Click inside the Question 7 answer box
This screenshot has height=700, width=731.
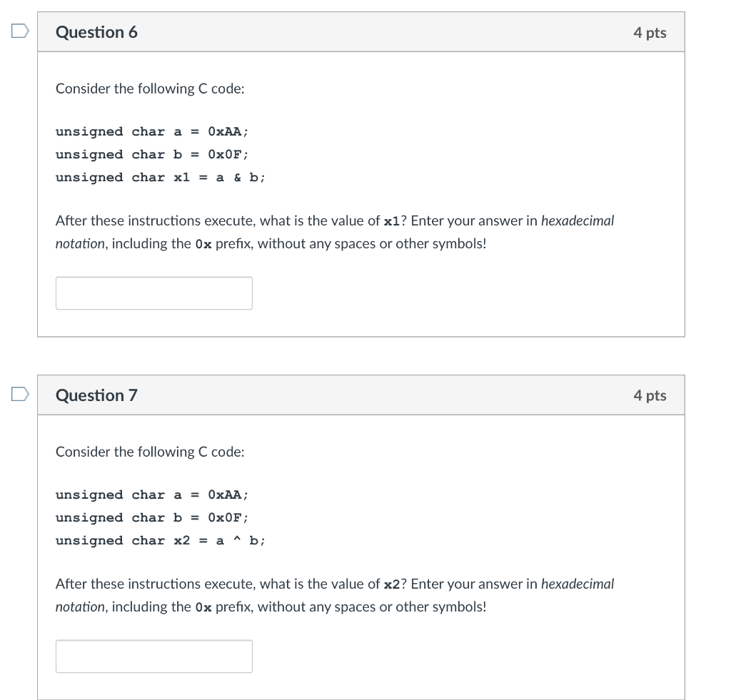153,656
